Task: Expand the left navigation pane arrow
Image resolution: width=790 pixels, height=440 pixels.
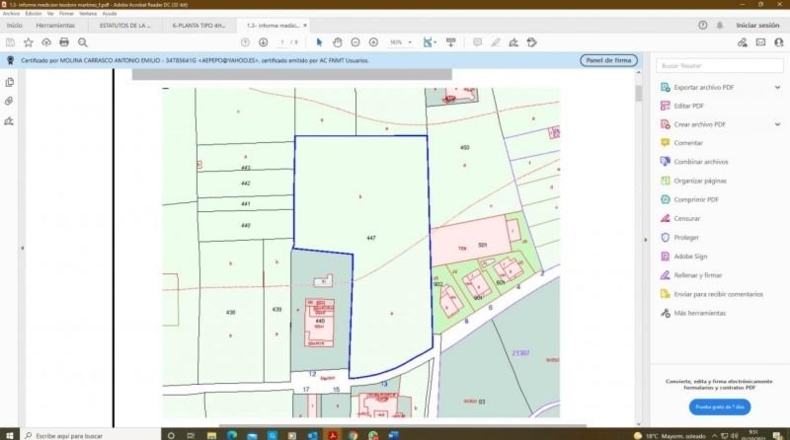Action: coord(22,248)
